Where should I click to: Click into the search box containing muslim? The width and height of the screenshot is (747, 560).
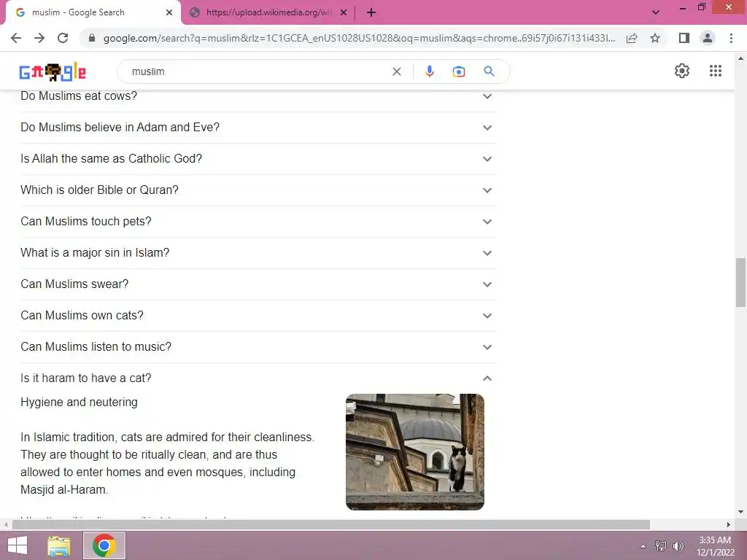click(x=258, y=71)
